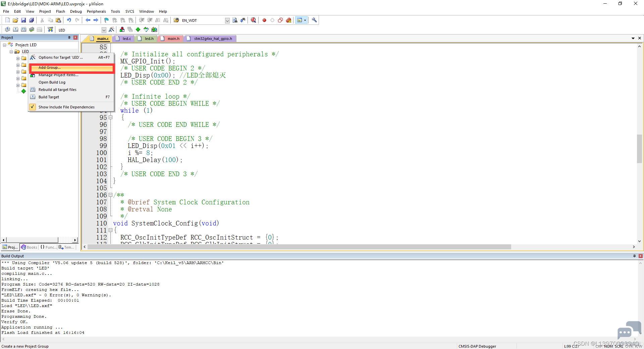This screenshot has height=349, width=644.
Task: Translate the current file icon
Action: tap(7, 30)
